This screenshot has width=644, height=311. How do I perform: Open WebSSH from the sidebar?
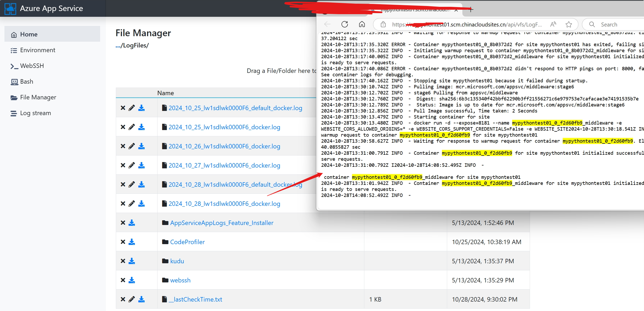coord(32,66)
